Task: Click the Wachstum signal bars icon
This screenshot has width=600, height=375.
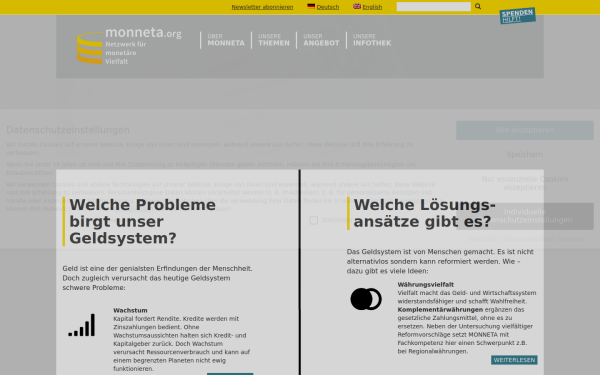Action: click(82, 325)
